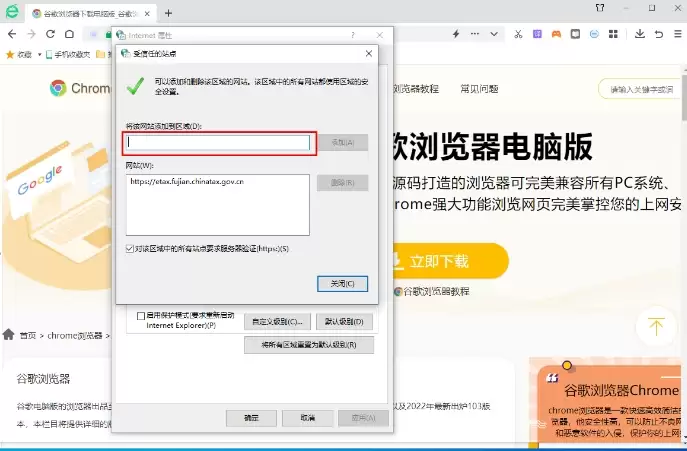Close the trusted sites dialog
Screen dimensions: 687x451
pyautogui.click(x=369, y=53)
